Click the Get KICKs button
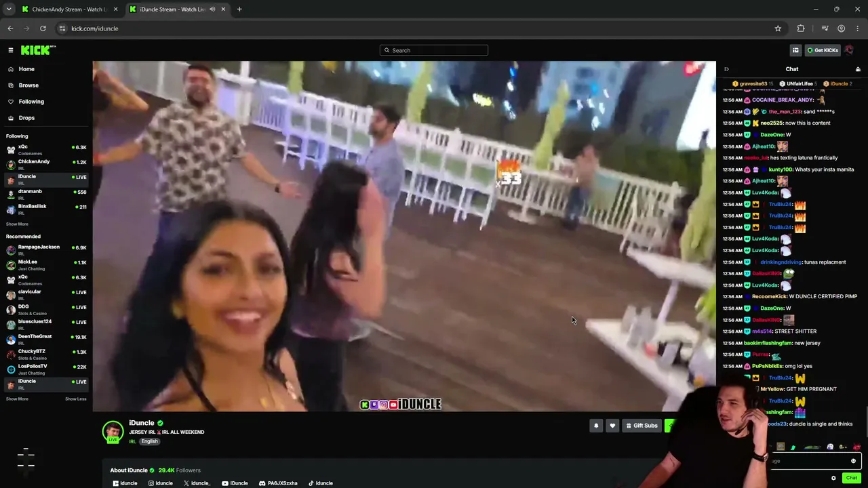 coord(823,50)
